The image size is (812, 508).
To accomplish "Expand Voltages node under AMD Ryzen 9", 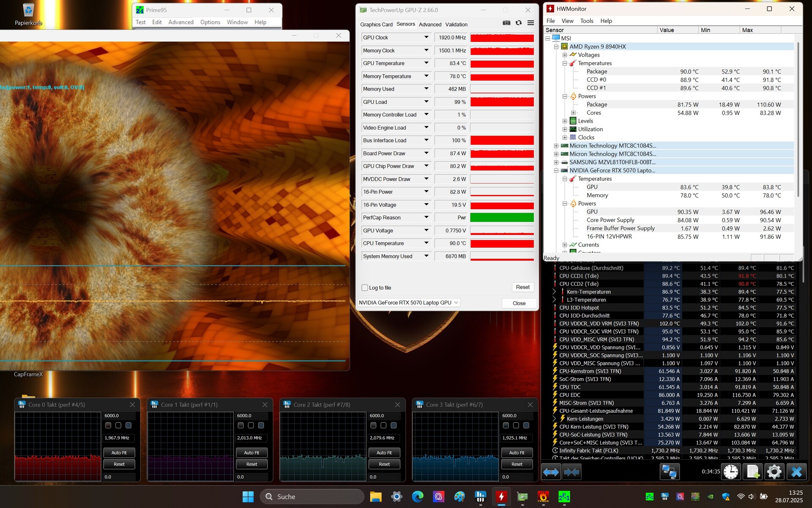I will coord(565,55).
